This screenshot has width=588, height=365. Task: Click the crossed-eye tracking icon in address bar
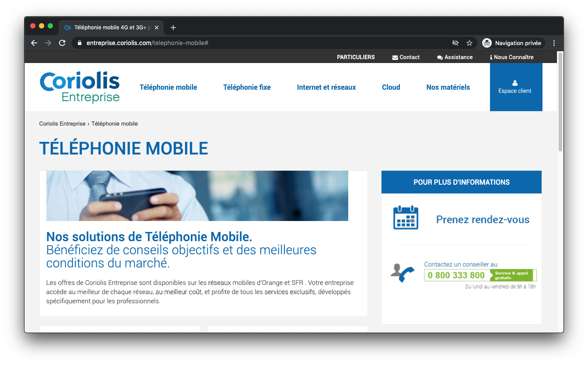click(x=455, y=43)
